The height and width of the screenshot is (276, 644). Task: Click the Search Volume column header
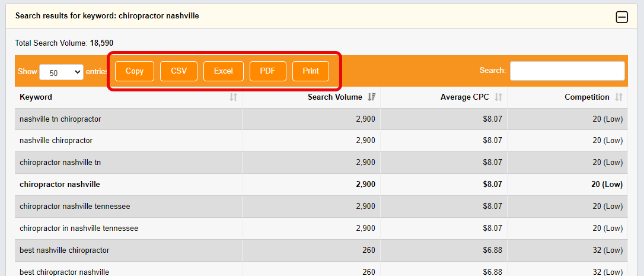click(334, 97)
